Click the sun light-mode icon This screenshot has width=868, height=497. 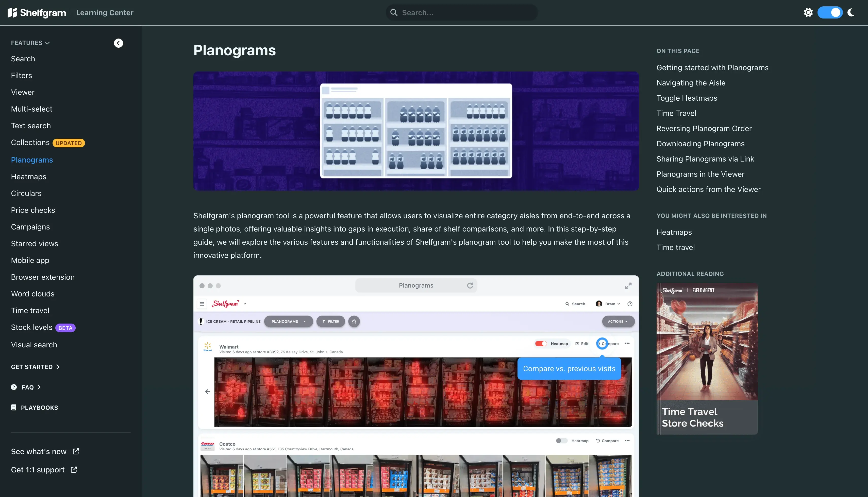click(x=808, y=13)
